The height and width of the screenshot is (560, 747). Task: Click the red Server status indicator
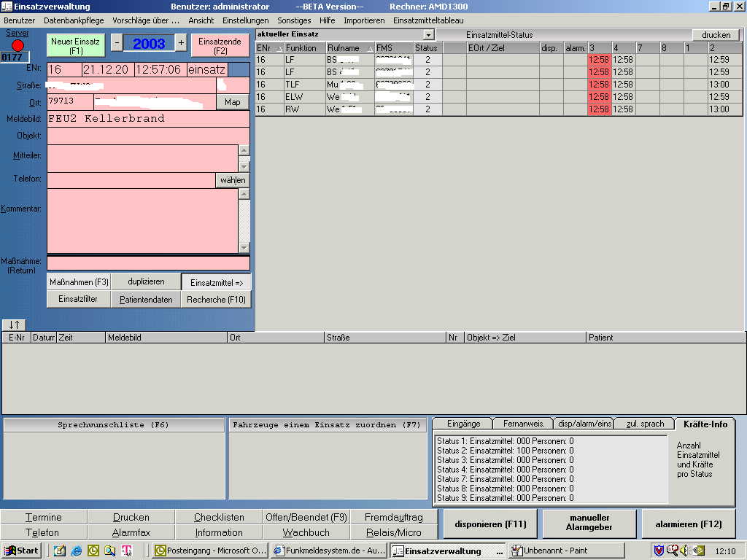18,45
